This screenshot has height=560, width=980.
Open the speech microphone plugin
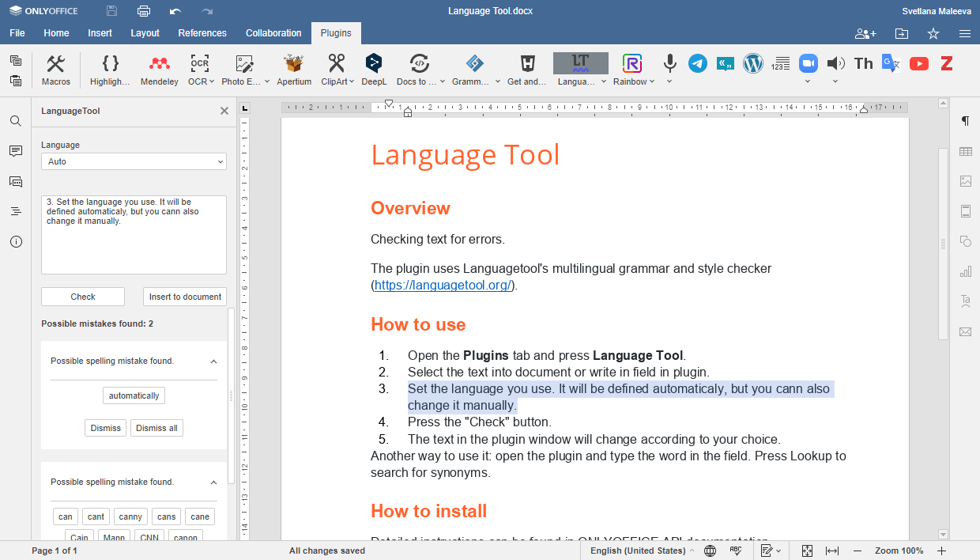(x=670, y=63)
